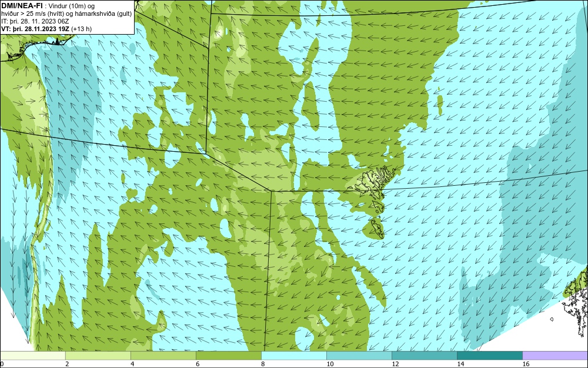Click the purple legend swatch above 16
The width and height of the screenshot is (588, 368).
point(555,355)
